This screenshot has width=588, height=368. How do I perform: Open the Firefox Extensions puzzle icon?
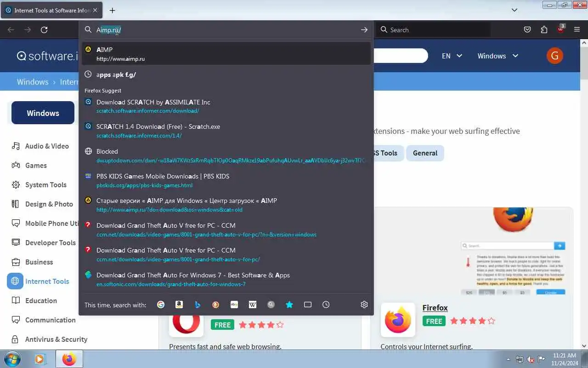point(544,30)
